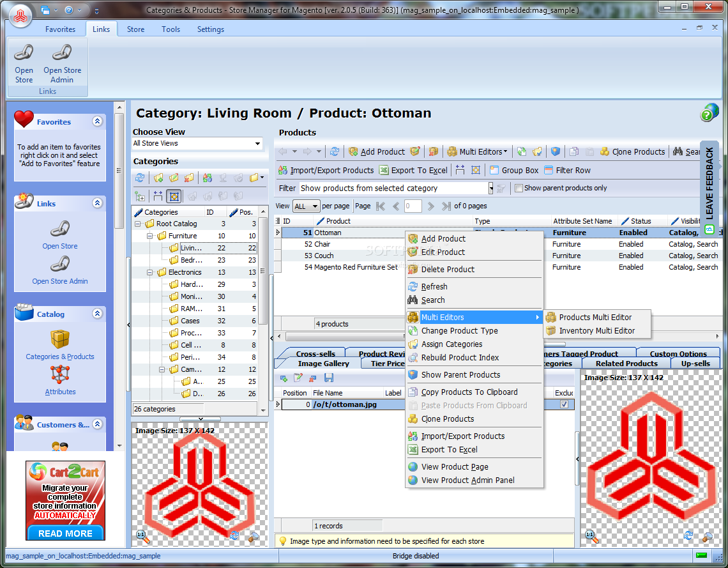
Task: Edit category using the folder-pencil icon
Action: (174, 178)
